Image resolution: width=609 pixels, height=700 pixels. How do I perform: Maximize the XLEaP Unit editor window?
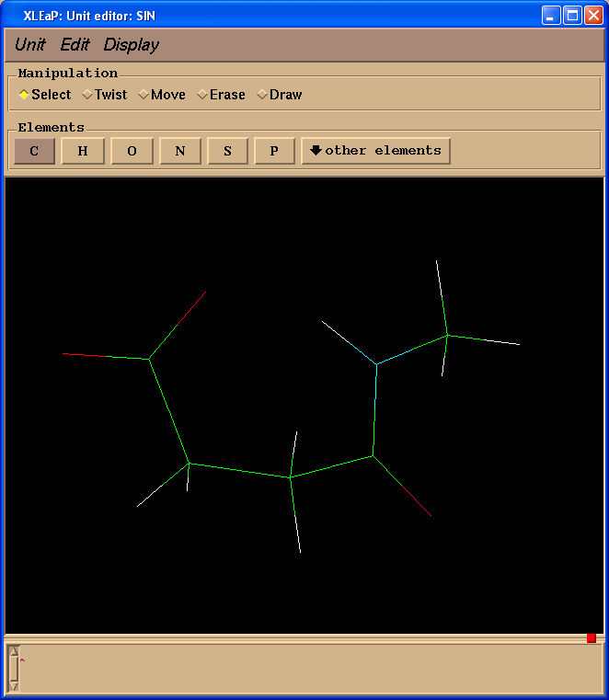(572, 16)
